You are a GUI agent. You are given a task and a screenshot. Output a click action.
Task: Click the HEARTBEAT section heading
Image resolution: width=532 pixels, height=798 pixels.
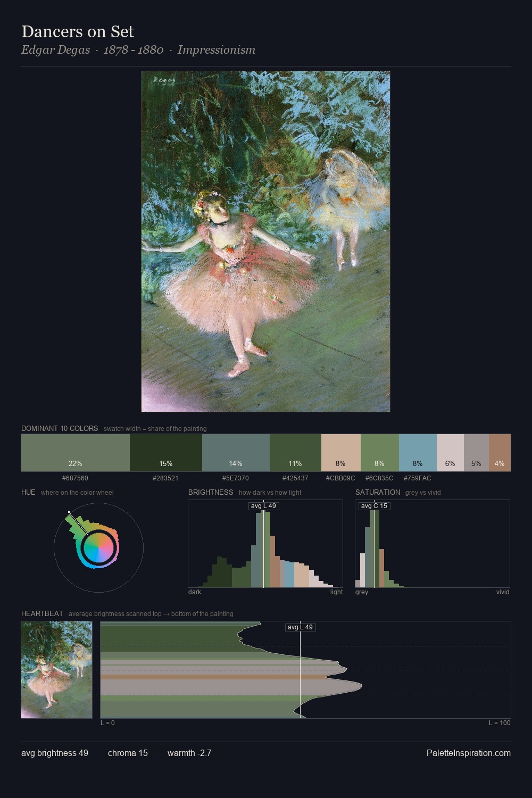pos(42,613)
